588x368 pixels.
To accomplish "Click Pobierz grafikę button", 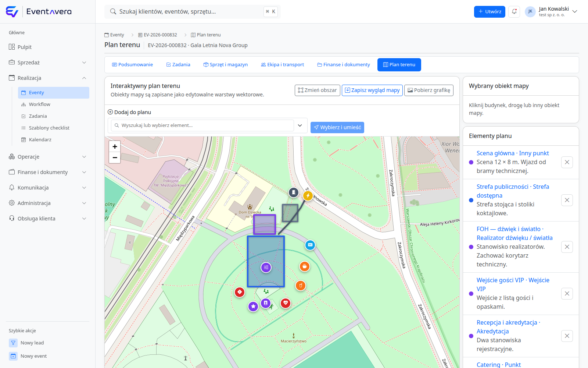I will coord(429,90).
